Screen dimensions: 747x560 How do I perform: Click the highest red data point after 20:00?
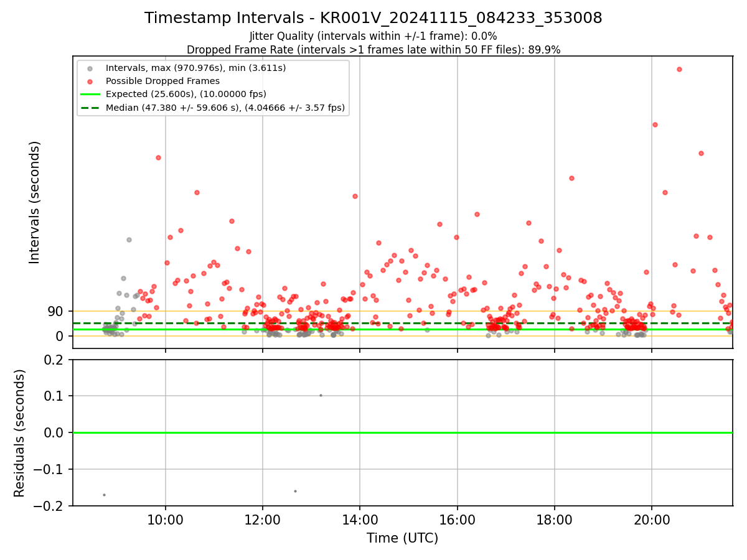[x=679, y=69]
